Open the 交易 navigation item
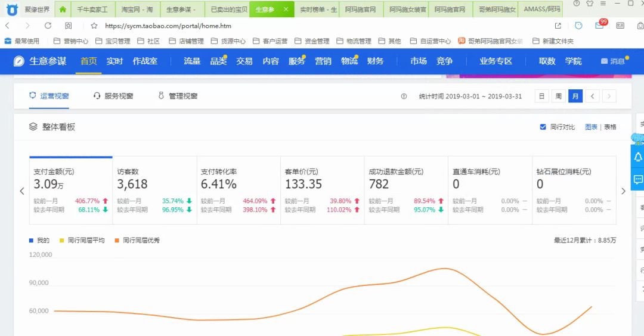The image size is (644, 336). pos(244,61)
